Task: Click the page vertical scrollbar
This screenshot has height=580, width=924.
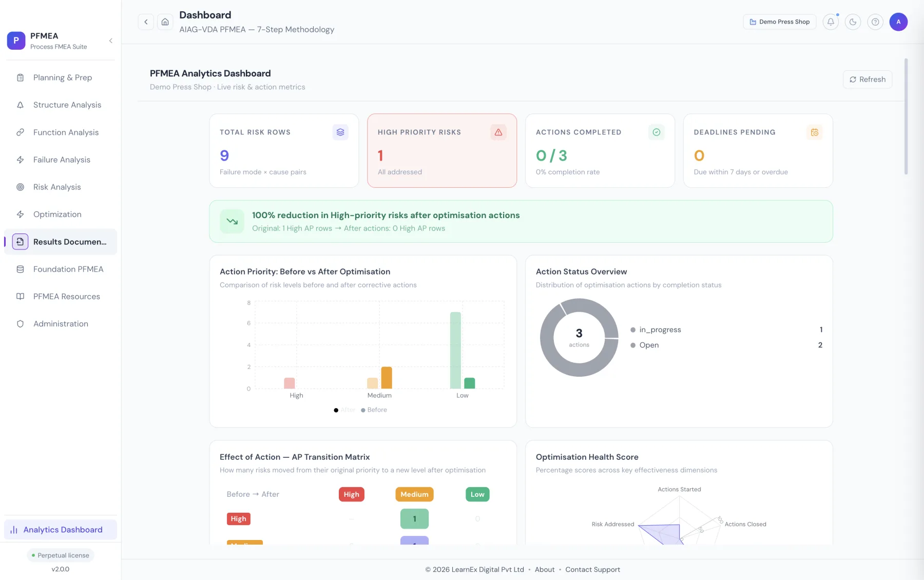Action: [x=906, y=117]
